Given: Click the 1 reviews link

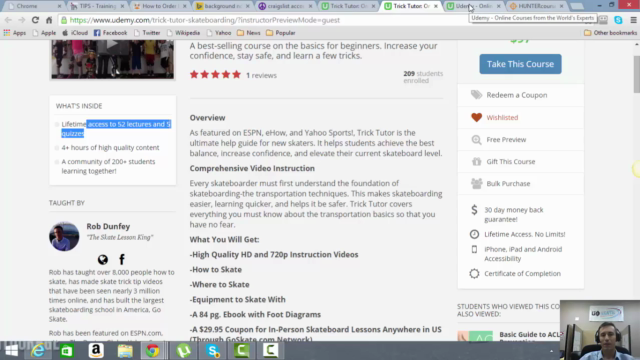Looking at the screenshot, I should pos(261,76).
